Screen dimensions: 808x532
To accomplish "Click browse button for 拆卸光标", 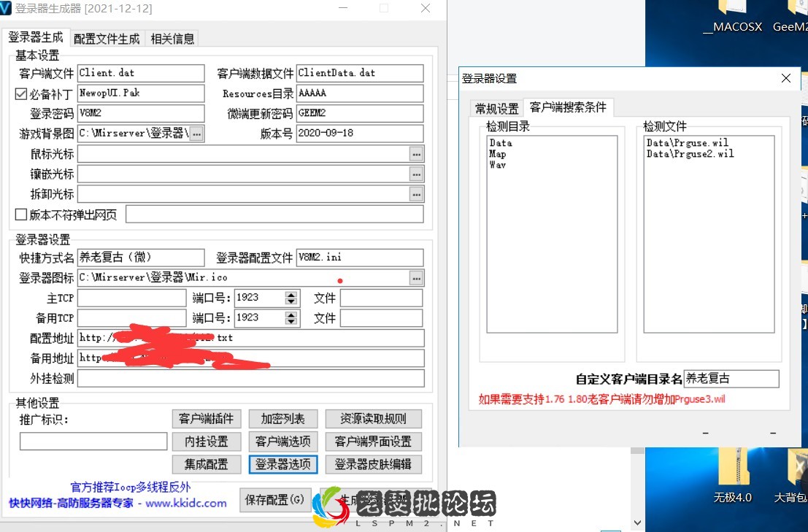I will (416, 194).
